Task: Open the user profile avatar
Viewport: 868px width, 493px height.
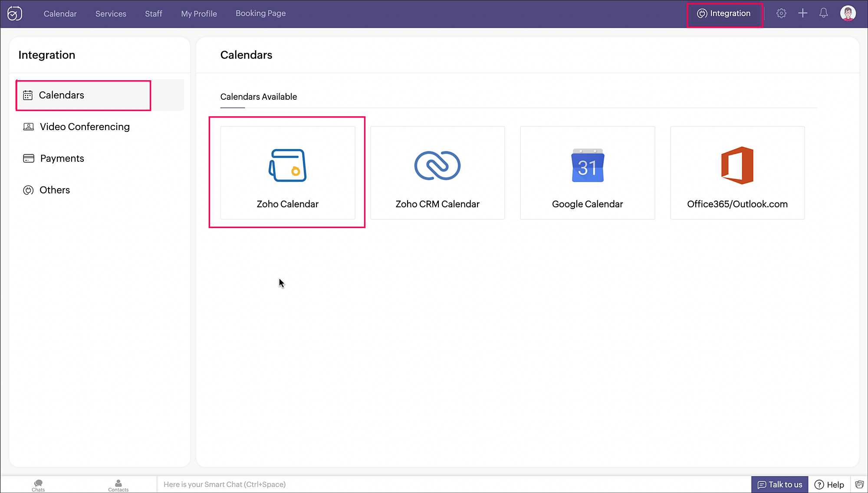Action: click(x=848, y=13)
